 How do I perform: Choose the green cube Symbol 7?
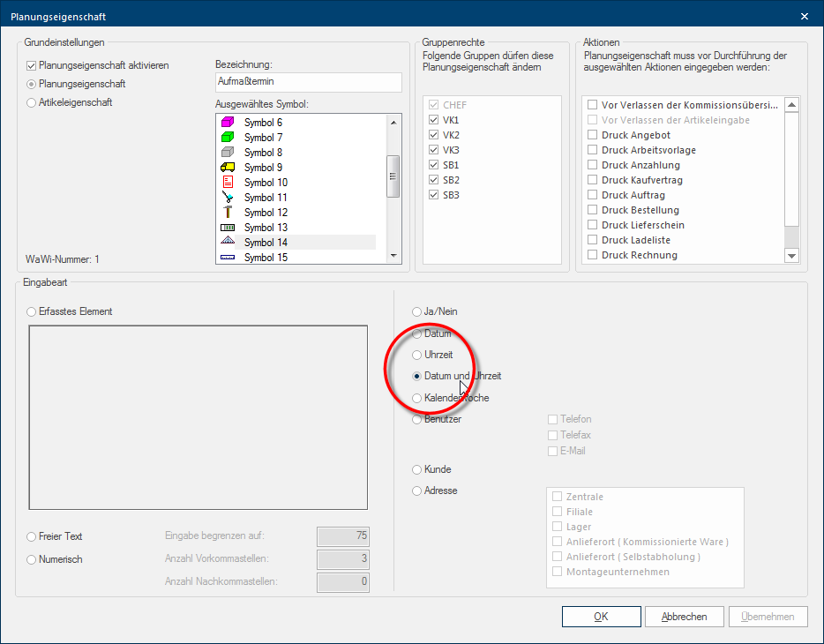pyautogui.click(x=263, y=138)
